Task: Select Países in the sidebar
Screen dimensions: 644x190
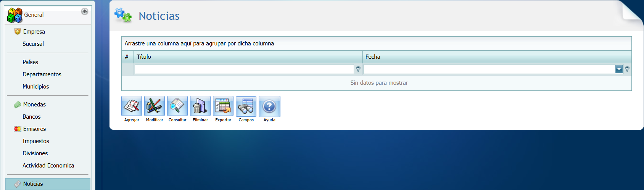Action: (30, 62)
